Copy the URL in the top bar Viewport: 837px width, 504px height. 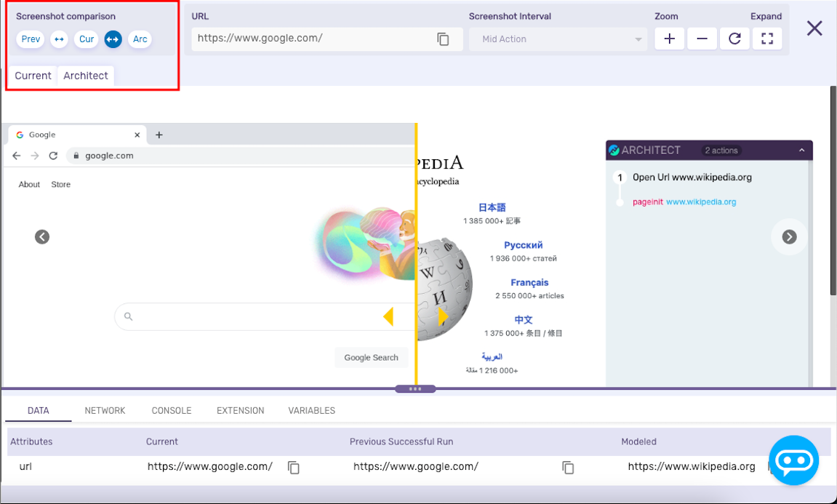(443, 39)
